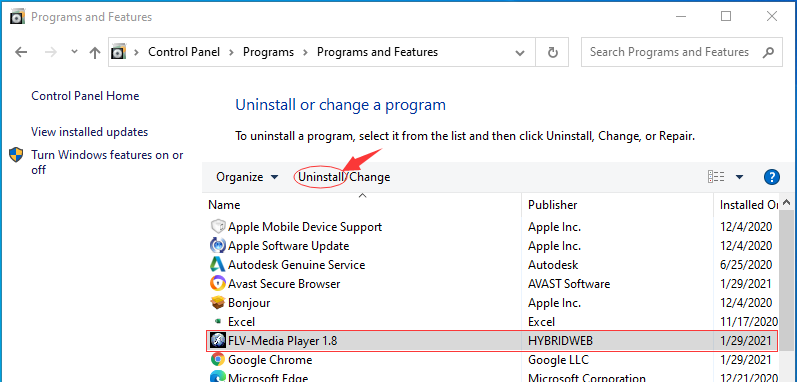Go forward with the right arrow
The image size is (797, 382).
tap(51, 52)
